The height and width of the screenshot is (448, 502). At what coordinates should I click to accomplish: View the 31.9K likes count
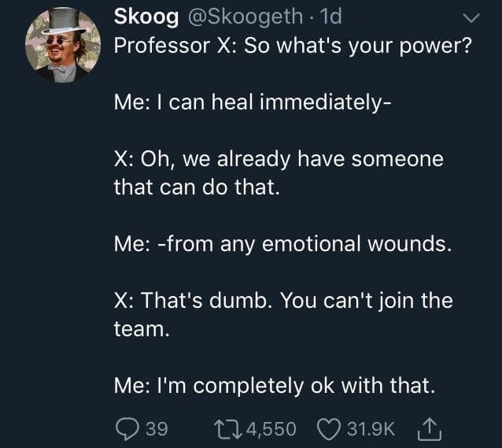(x=371, y=429)
